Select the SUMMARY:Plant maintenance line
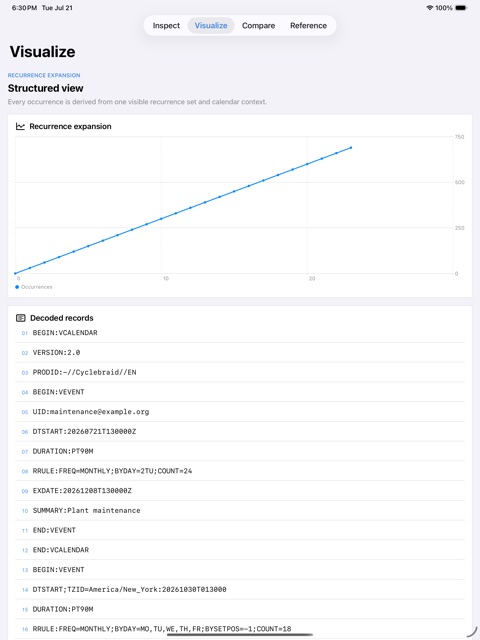 [x=240, y=511]
